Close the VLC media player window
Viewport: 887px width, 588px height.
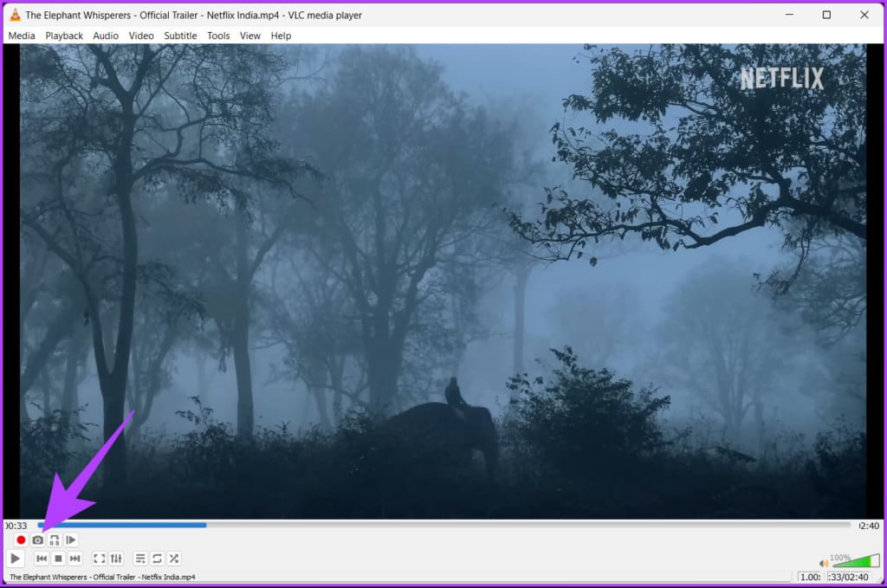[864, 15]
